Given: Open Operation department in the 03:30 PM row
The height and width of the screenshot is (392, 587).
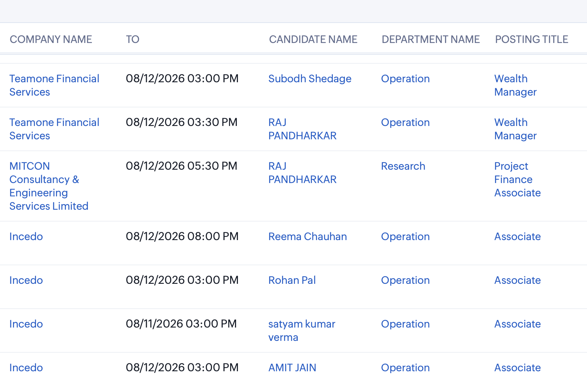Looking at the screenshot, I should pyautogui.click(x=405, y=122).
